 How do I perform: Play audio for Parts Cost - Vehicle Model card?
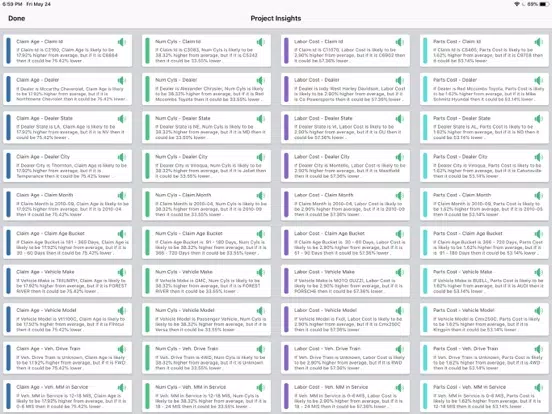(539, 311)
